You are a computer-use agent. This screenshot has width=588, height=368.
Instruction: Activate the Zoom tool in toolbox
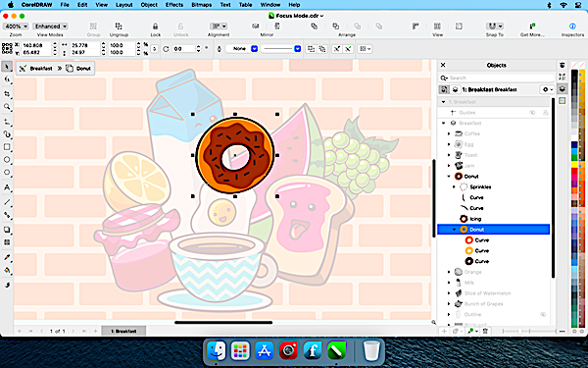[x=7, y=107]
